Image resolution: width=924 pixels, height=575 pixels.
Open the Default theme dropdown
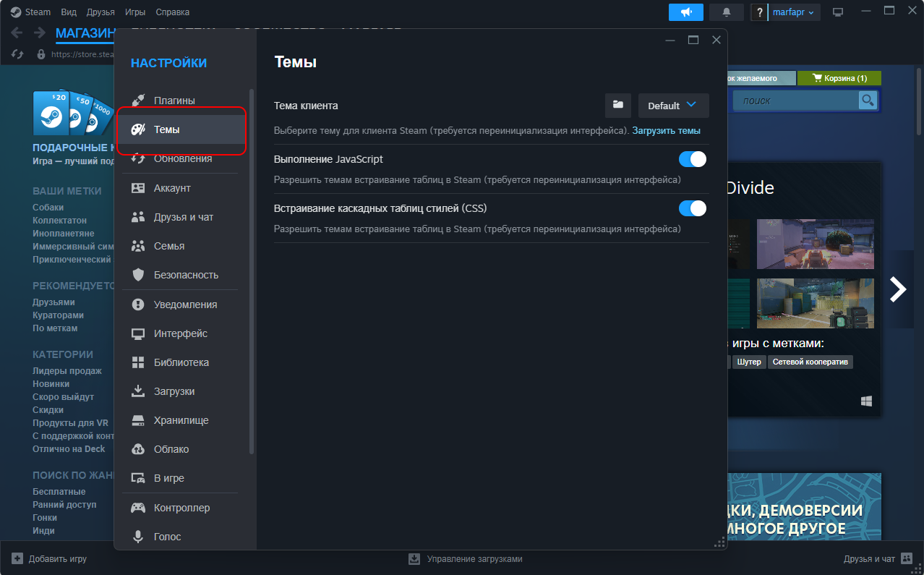click(x=674, y=106)
